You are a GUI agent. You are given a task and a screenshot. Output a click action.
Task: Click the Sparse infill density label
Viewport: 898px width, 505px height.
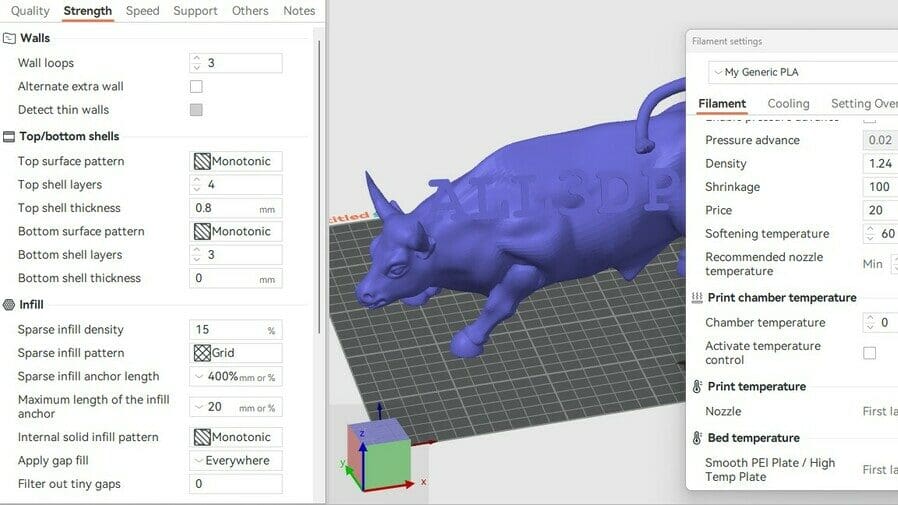[x=71, y=330]
